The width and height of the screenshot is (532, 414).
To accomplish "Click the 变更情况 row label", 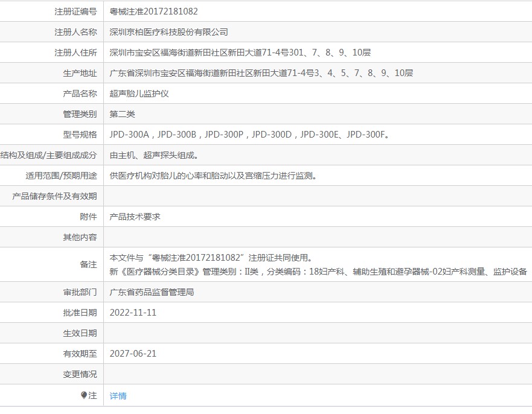I will (x=80, y=374).
